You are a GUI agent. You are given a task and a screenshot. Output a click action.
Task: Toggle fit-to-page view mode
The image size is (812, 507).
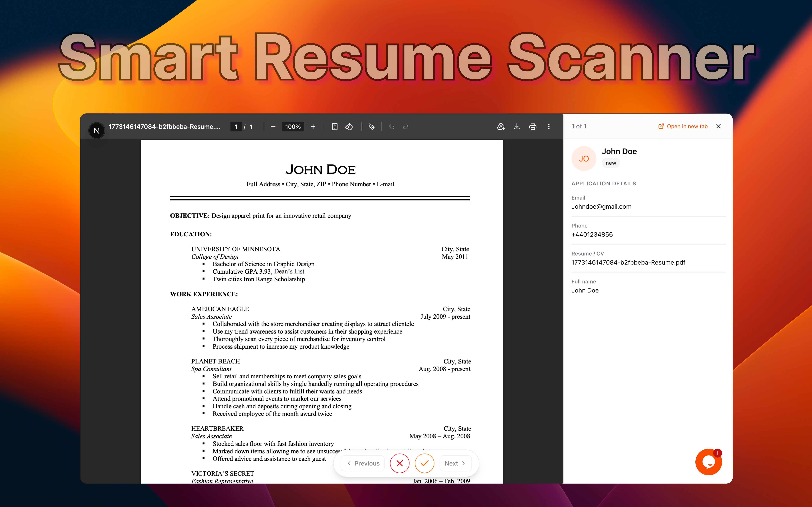click(334, 126)
